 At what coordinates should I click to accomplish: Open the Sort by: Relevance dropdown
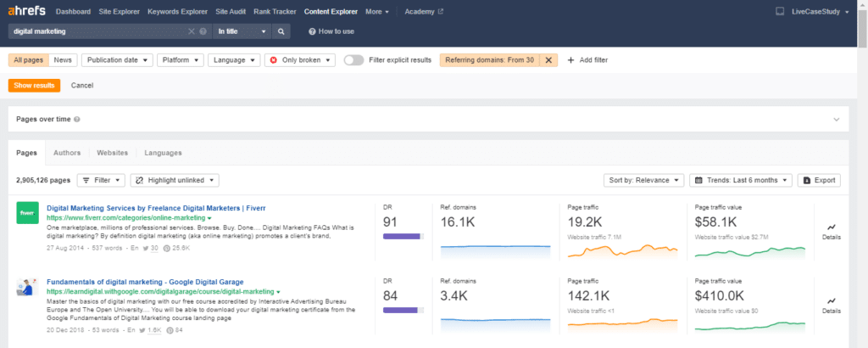[644, 180]
